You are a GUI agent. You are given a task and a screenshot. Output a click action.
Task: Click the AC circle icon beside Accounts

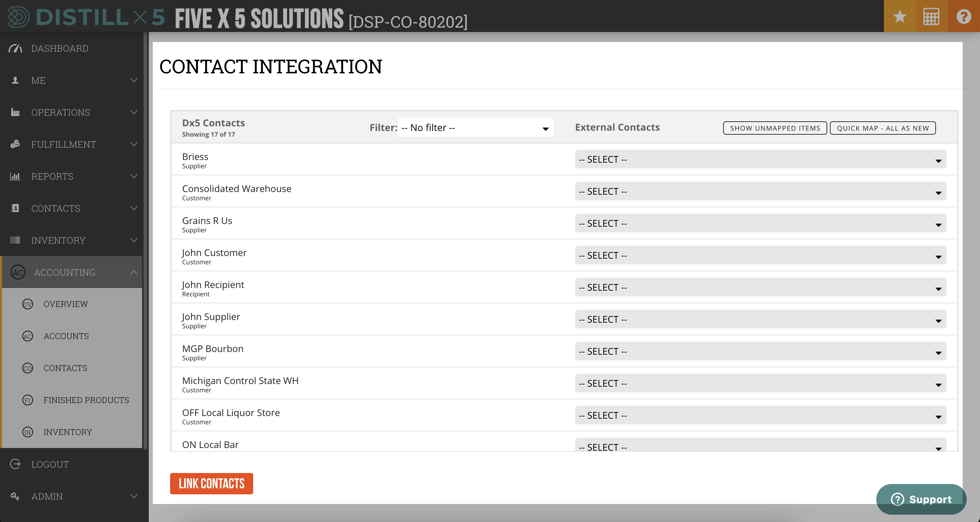27,336
